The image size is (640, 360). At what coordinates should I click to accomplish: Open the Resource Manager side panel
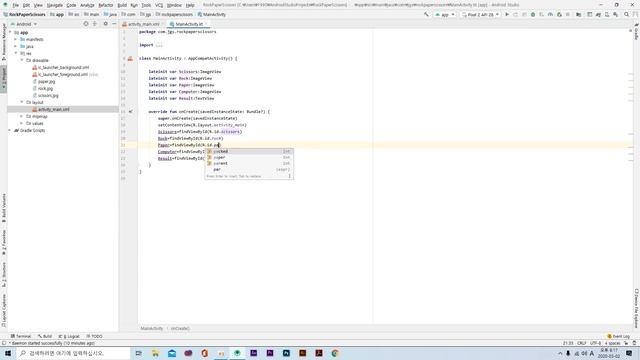pos(4,42)
